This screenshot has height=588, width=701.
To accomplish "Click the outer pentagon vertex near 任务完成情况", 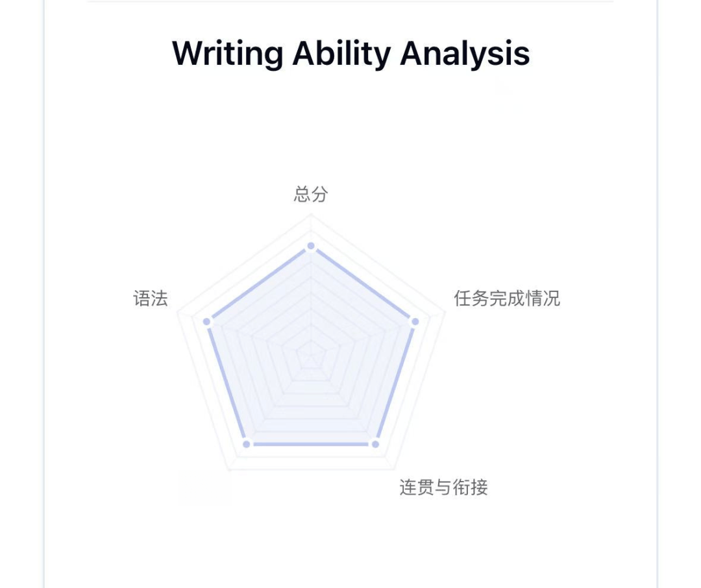I will point(445,312).
